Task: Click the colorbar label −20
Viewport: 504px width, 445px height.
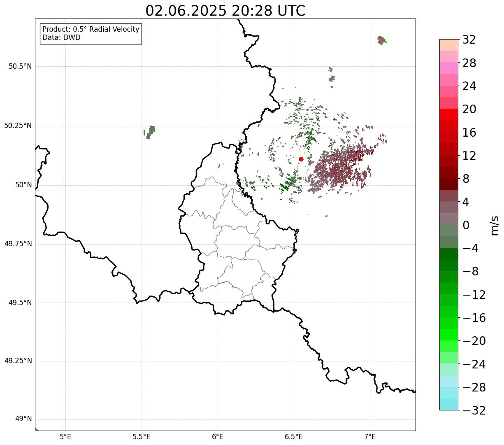Action: (x=474, y=341)
